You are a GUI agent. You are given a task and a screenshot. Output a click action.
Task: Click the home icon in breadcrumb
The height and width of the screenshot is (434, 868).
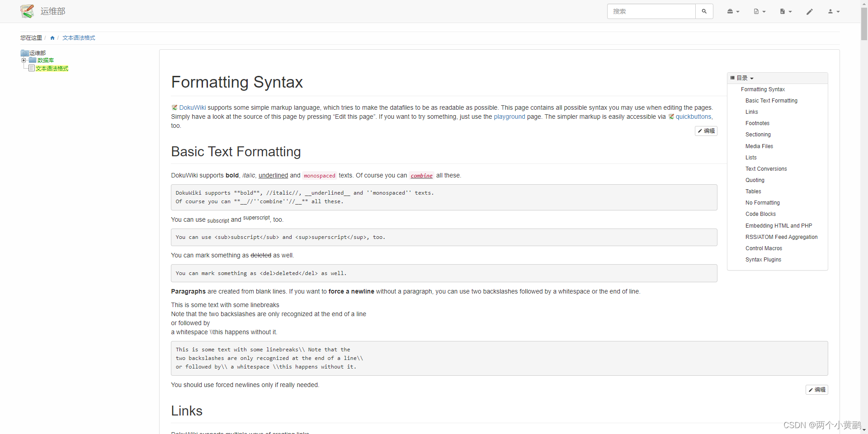pos(52,38)
